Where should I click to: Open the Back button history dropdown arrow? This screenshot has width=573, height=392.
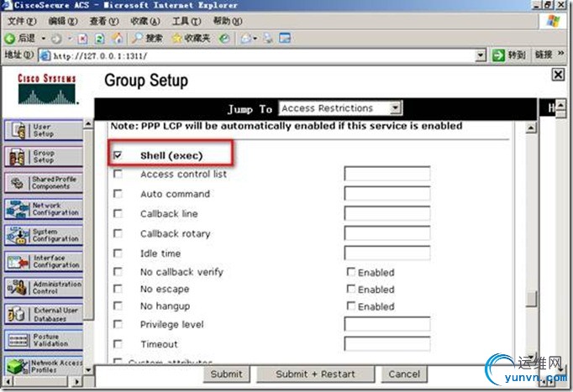tap(44, 39)
